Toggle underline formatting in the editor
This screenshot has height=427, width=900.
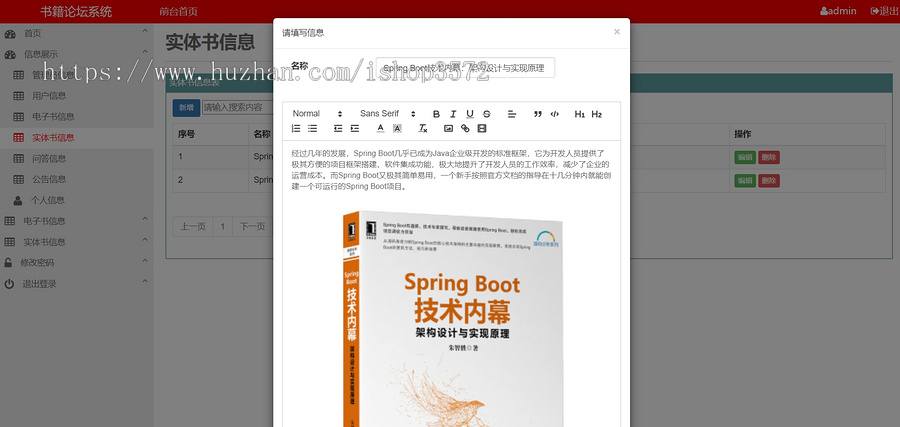[x=470, y=114]
